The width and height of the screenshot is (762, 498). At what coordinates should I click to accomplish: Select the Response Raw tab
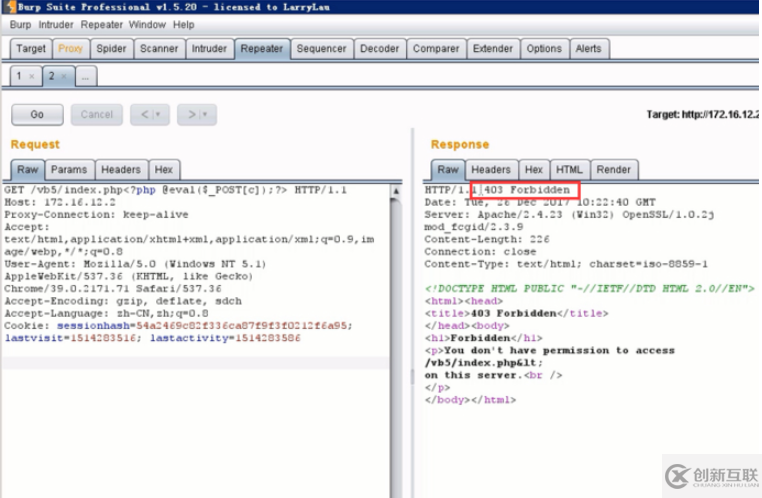click(448, 170)
